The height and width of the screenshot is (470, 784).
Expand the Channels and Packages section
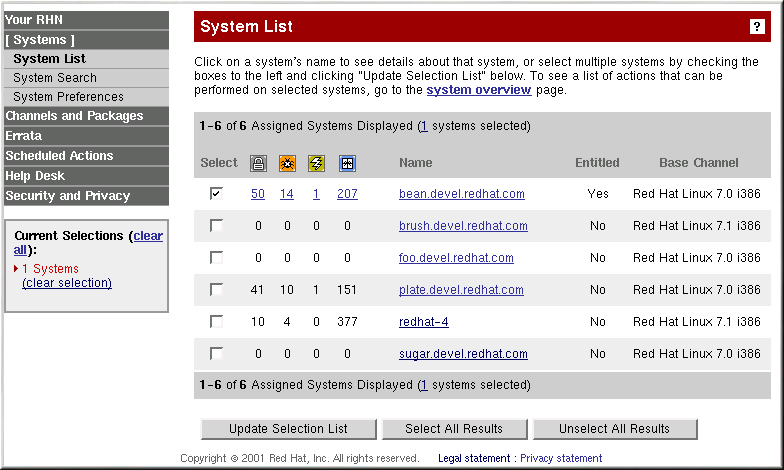point(74,116)
